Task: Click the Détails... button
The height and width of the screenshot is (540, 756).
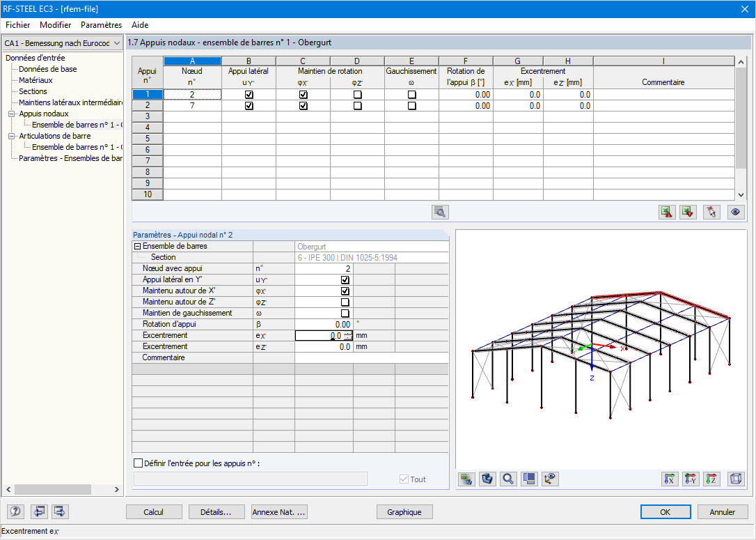Action: tap(216, 512)
